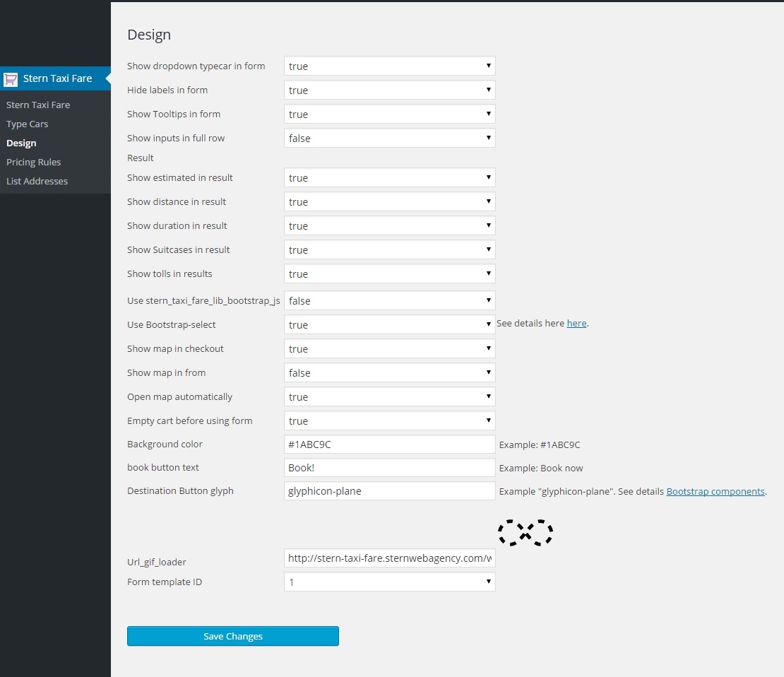The width and height of the screenshot is (784, 677).
Task: Open 'Use Bootstrap-select' dropdown
Action: [389, 325]
